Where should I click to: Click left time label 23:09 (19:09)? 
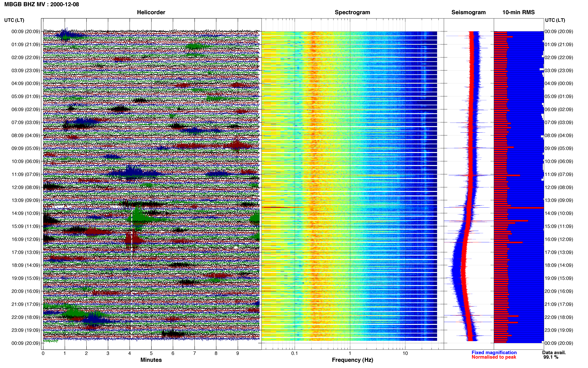[26, 330]
